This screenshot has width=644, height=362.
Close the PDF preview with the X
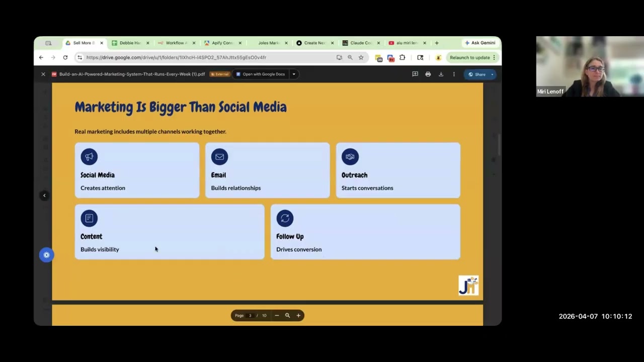tap(43, 74)
